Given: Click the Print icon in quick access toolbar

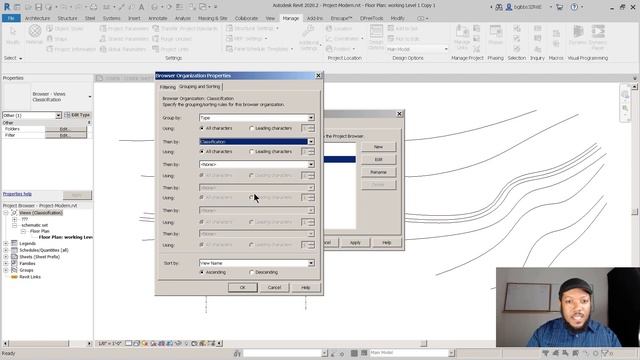Looking at the screenshot, I should pos(93,7).
